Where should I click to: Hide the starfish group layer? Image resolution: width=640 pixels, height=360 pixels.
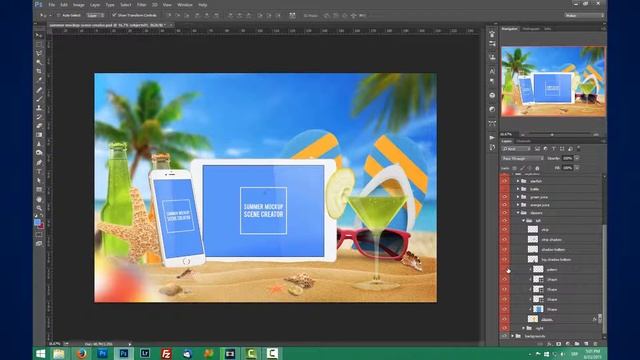[505, 181]
